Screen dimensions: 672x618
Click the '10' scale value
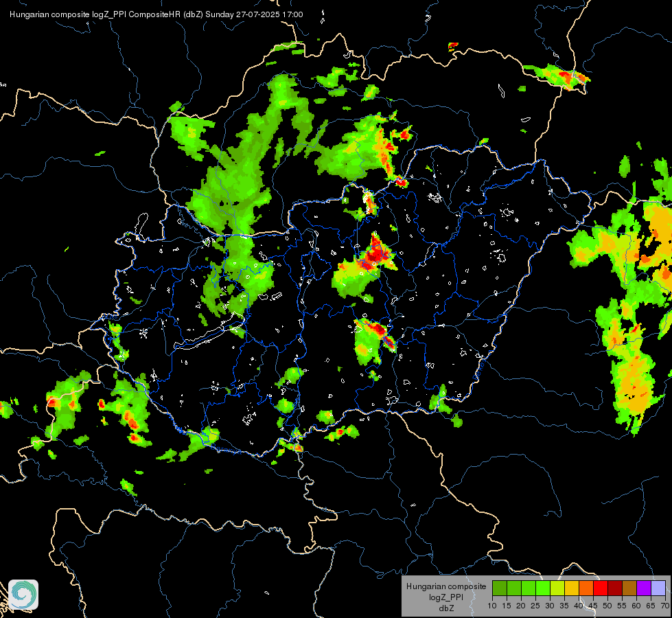tap(492, 606)
